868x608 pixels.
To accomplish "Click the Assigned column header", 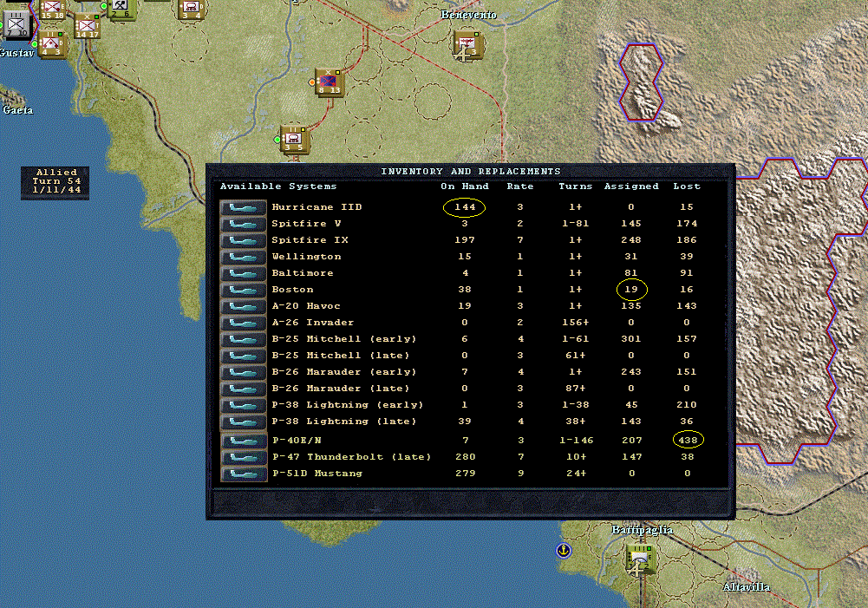I will [631, 186].
